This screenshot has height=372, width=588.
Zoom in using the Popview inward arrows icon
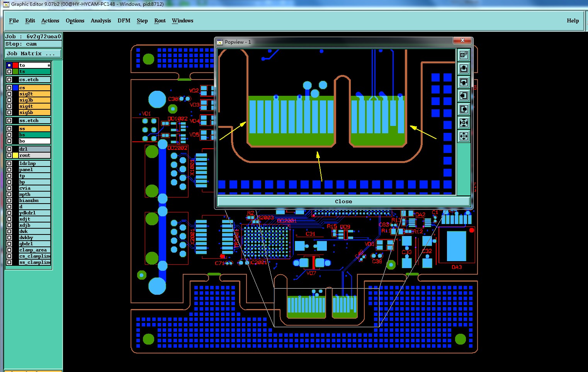tap(464, 123)
